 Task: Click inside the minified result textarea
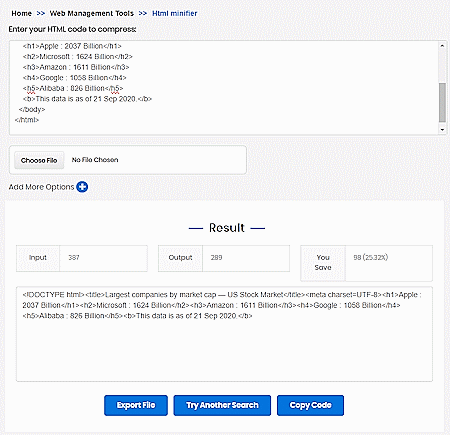pyautogui.click(x=224, y=334)
